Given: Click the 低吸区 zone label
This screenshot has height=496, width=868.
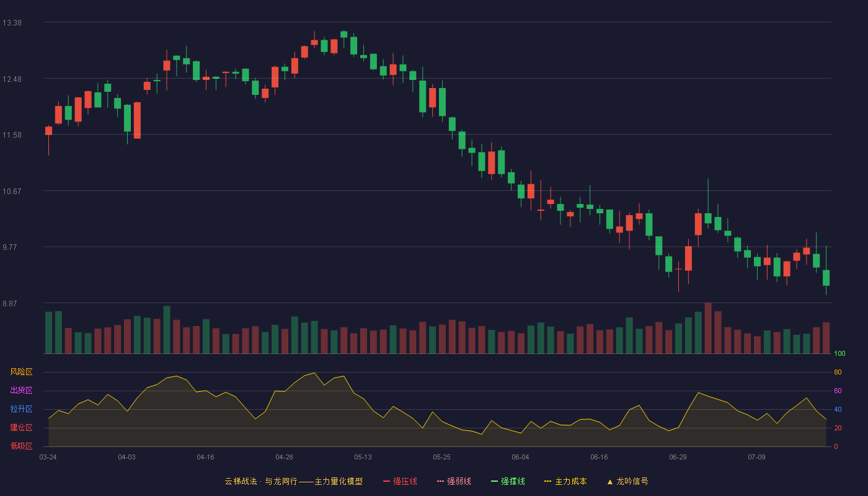Looking at the screenshot, I should (21, 446).
